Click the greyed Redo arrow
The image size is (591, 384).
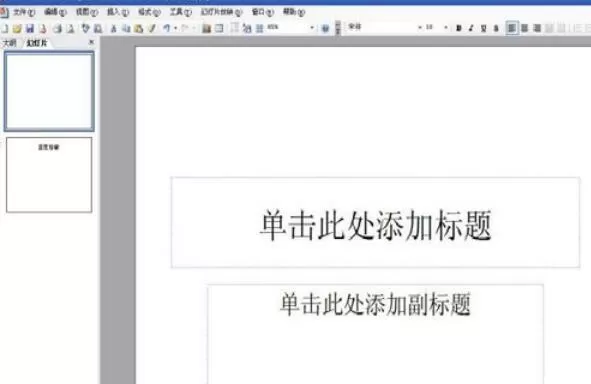[x=185, y=28]
